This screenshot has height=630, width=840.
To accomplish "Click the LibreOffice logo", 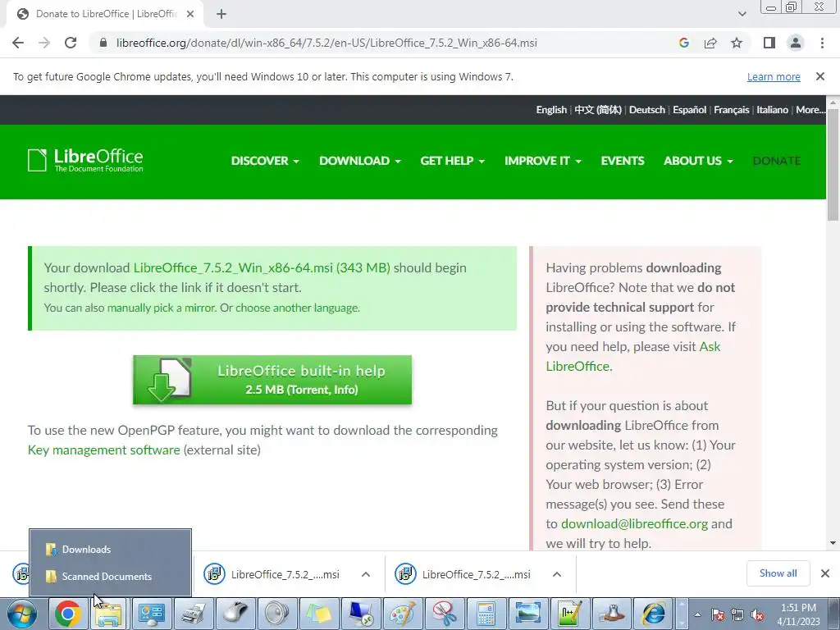I will 85,160.
